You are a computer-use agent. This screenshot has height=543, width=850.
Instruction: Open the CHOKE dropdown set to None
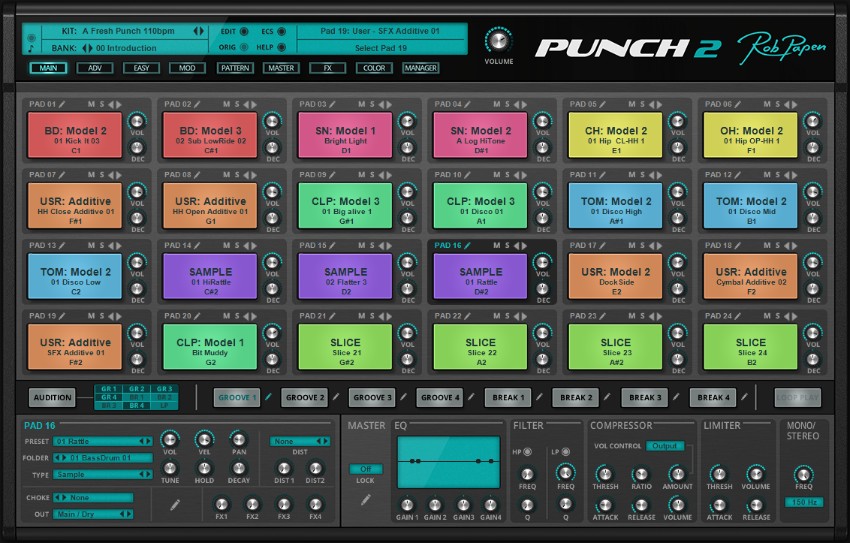(x=93, y=497)
